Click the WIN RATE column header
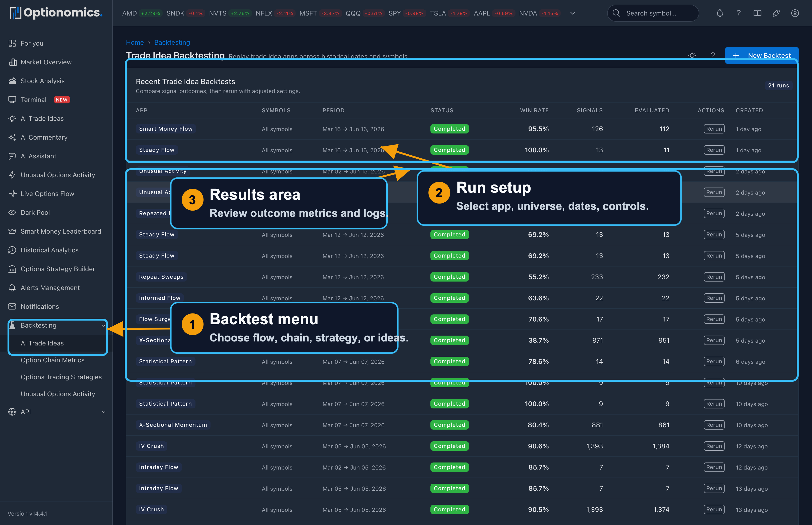The width and height of the screenshot is (812, 525). pyautogui.click(x=534, y=110)
